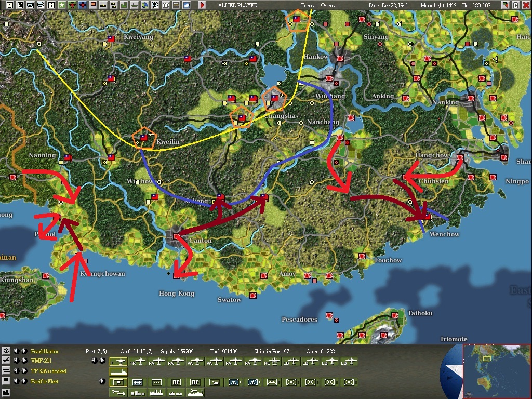
Task: Click the factory industry icon bottom-left
Action: click(6, 393)
